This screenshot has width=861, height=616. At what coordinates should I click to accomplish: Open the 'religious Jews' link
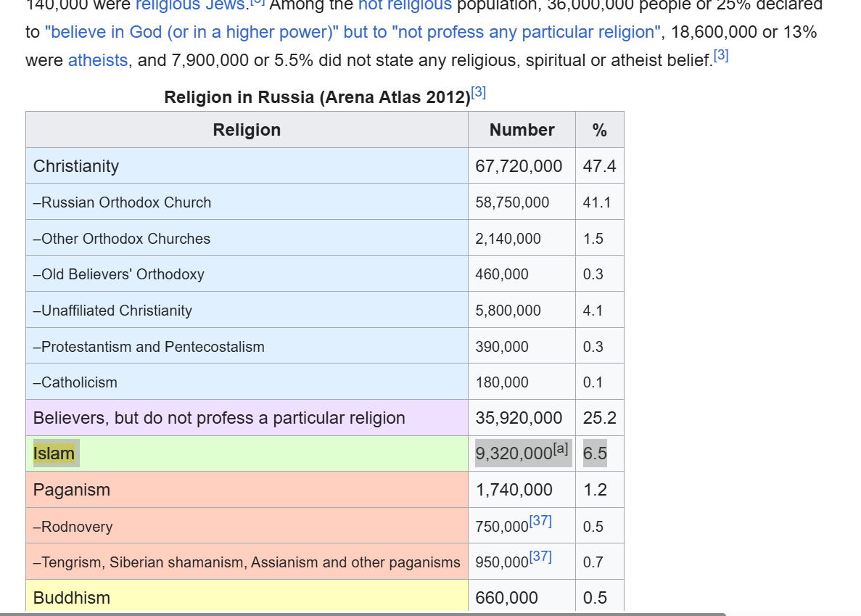click(x=189, y=5)
